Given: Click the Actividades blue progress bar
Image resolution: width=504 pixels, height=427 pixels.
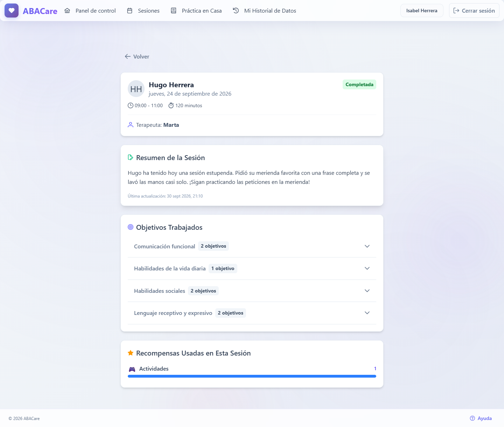Looking at the screenshot, I should coord(252,376).
